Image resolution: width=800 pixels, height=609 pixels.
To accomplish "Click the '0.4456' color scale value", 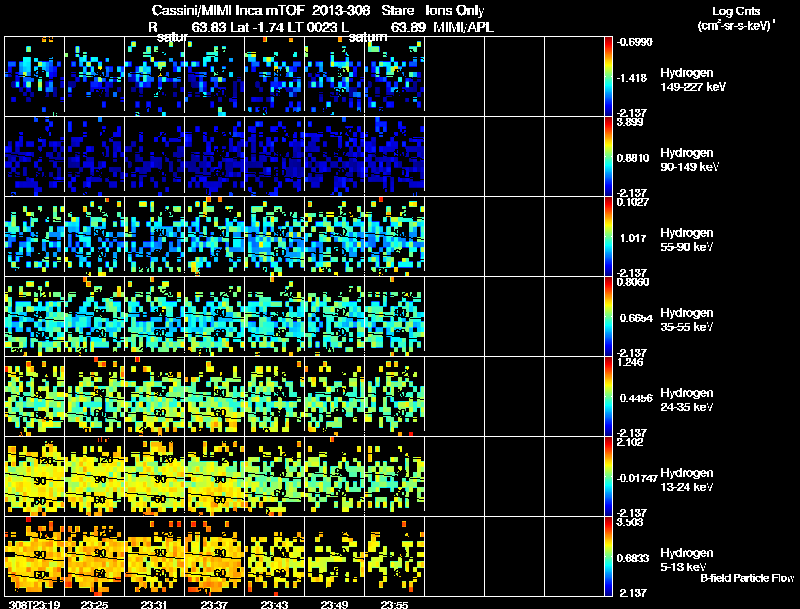I will [636, 398].
